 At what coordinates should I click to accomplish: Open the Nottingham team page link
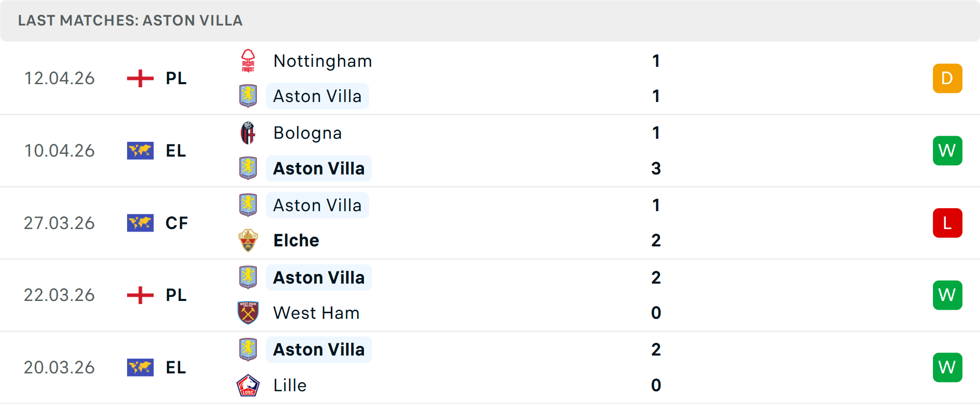(323, 61)
